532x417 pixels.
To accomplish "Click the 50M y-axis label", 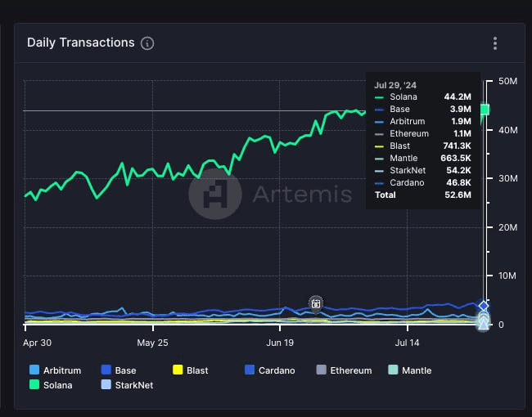I will click(x=507, y=81).
